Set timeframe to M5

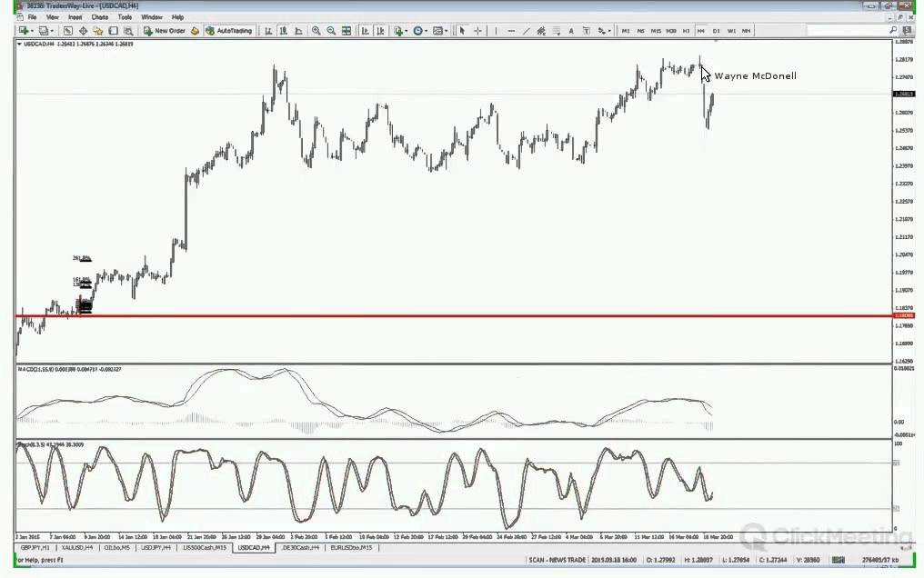click(640, 31)
